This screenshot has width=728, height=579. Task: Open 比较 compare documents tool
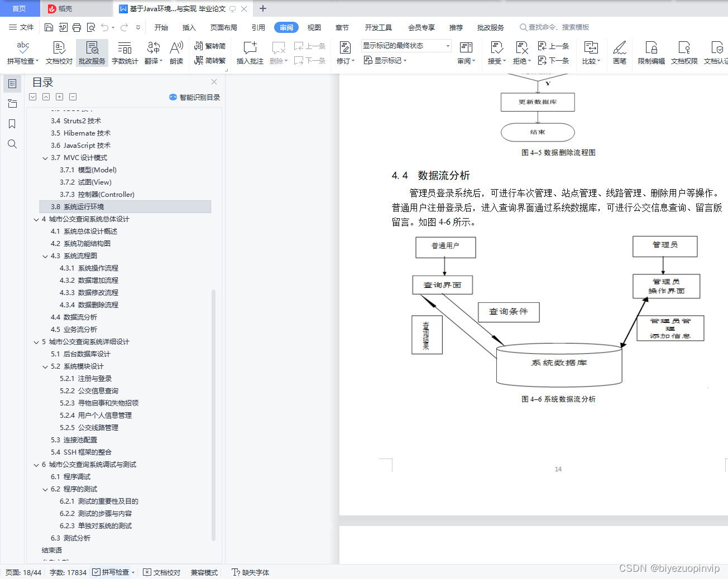[x=591, y=53]
